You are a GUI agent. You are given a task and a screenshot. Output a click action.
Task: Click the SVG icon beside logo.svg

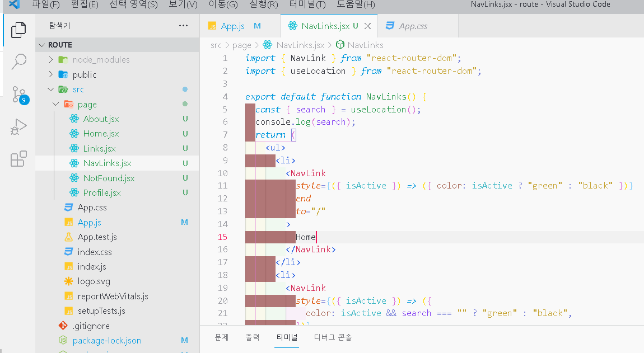pyautogui.click(x=68, y=281)
